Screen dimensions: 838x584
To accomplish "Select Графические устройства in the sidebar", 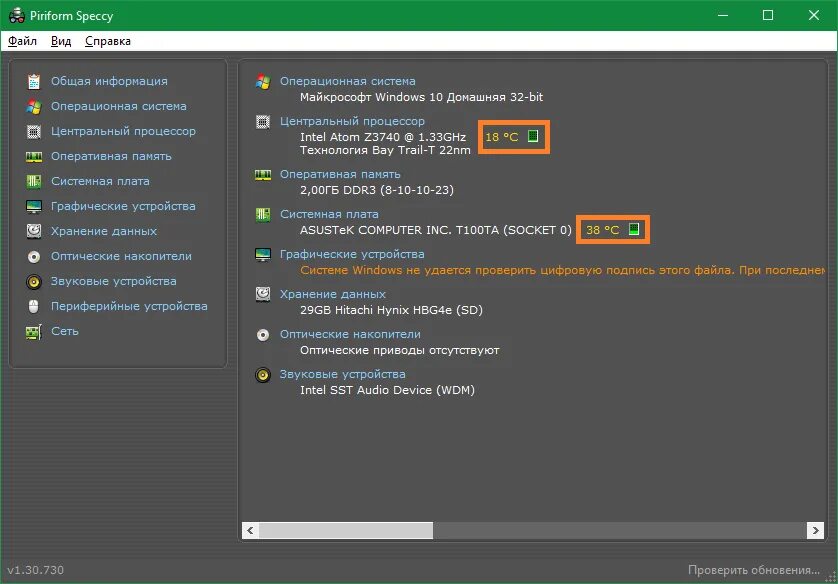I will (x=123, y=206).
